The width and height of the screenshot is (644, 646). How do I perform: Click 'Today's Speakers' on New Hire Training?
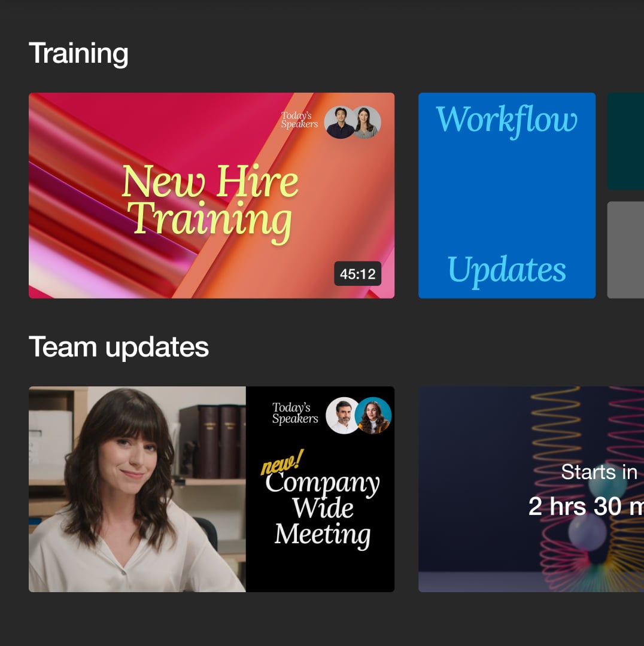point(299,120)
